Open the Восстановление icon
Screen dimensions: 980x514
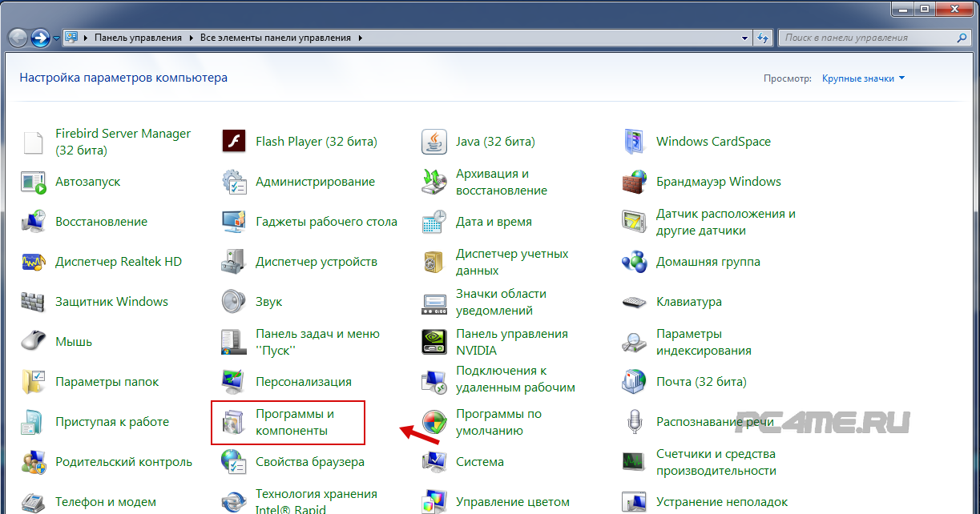click(x=33, y=222)
